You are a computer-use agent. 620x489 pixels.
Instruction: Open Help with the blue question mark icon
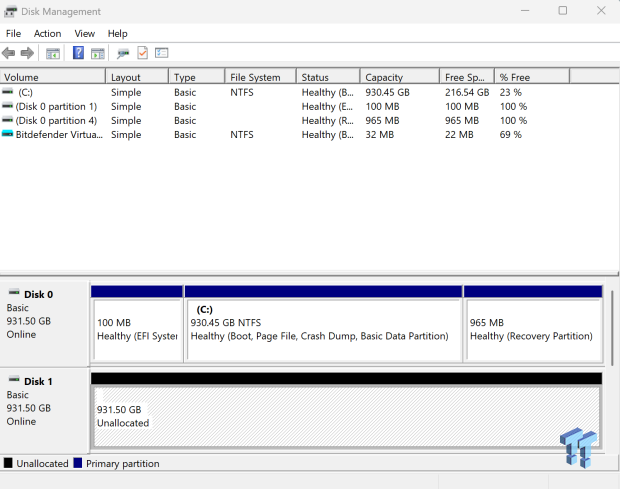[78, 53]
